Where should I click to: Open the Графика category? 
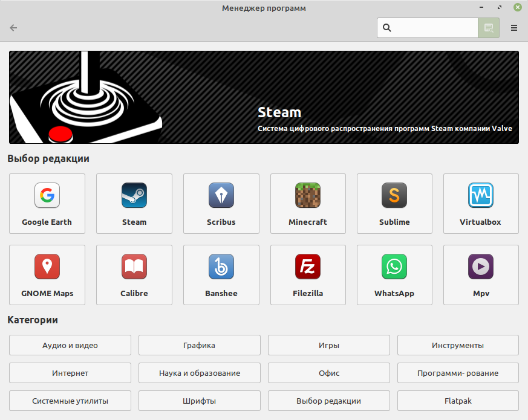[200, 345]
